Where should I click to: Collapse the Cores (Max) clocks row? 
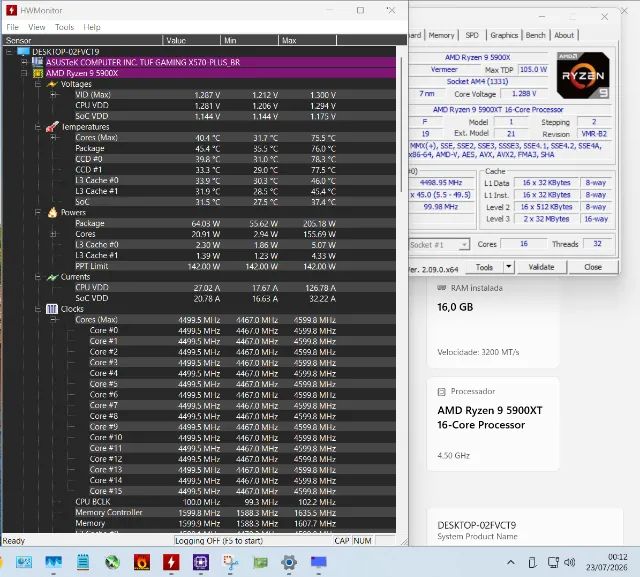[53, 320]
